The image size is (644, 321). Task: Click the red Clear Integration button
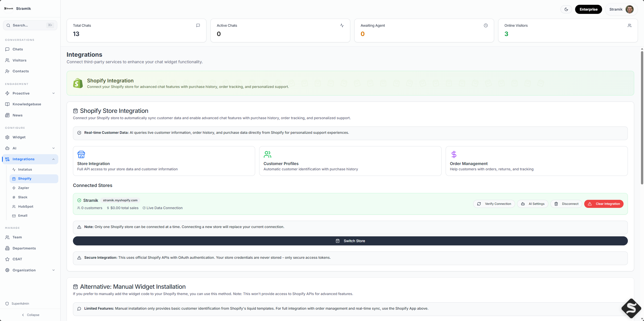604,204
